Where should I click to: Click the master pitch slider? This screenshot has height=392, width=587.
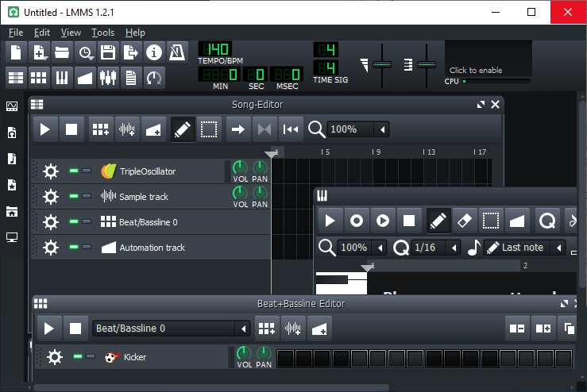[x=427, y=65]
